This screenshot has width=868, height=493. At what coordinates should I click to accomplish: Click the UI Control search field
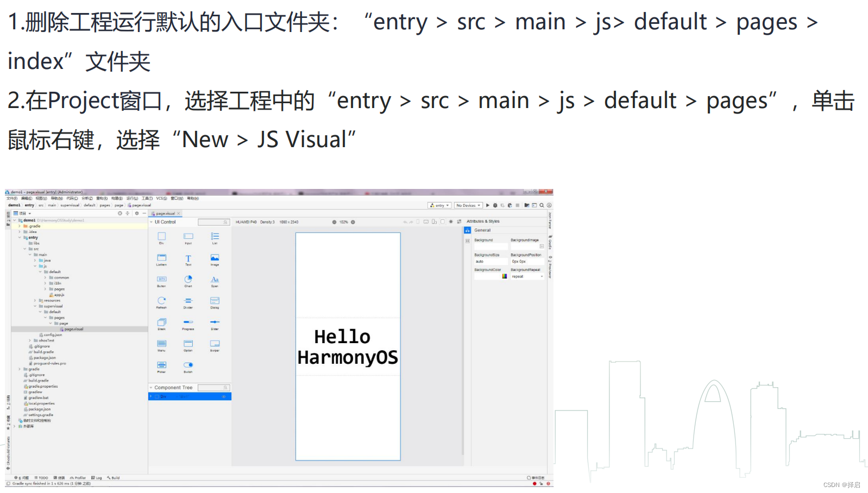coord(213,222)
